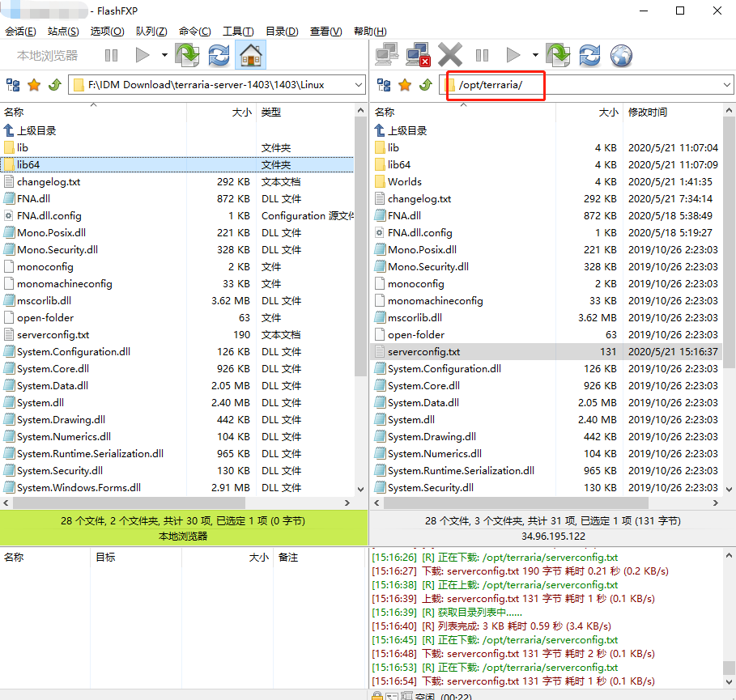
Task: Click the local pane play transfer icon
Action: (x=143, y=55)
